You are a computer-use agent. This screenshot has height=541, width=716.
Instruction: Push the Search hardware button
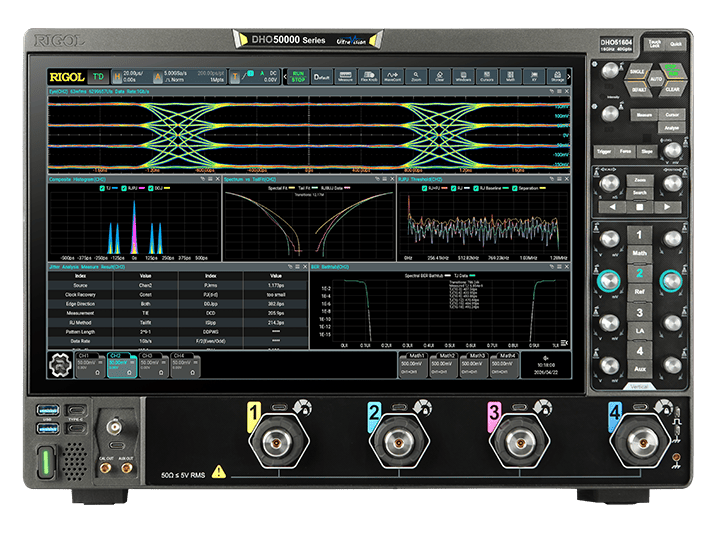(x=640, y=193)
